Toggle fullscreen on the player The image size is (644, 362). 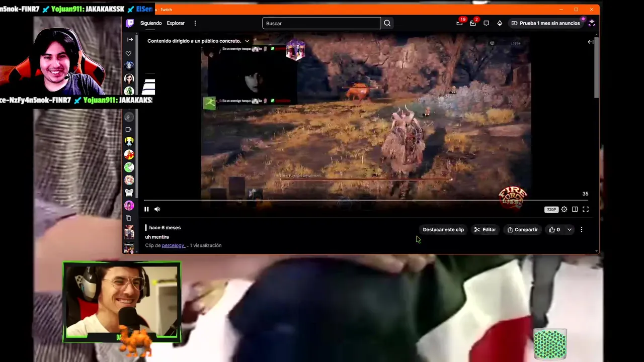[586, 209]
